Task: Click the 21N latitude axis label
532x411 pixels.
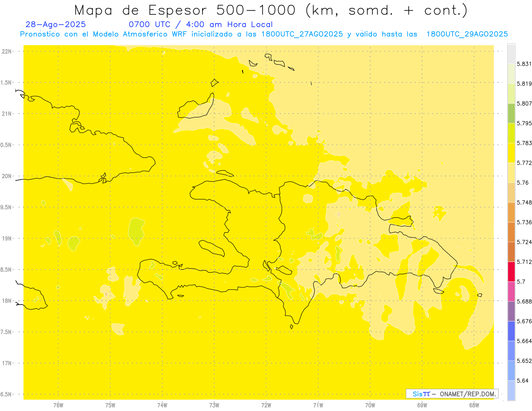Action: click(7, 114)
